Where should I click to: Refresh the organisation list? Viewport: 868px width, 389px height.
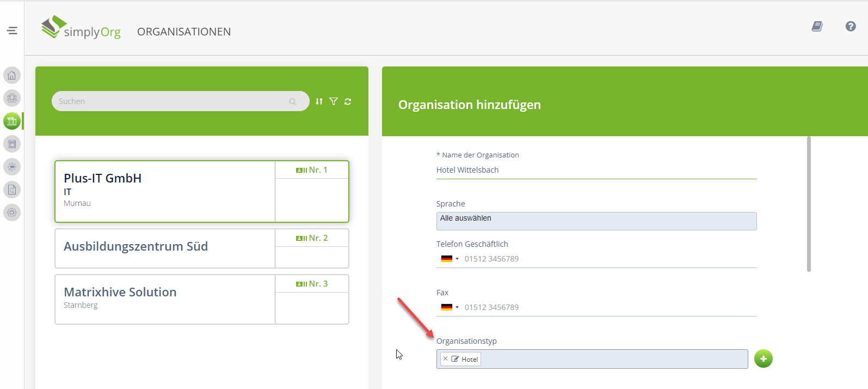(x=348, y=101)
